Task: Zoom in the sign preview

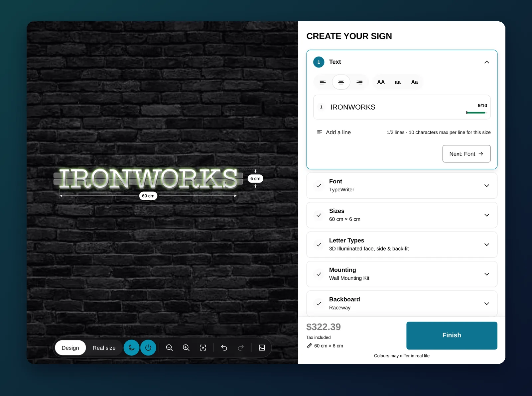Action: coord(186,348)
